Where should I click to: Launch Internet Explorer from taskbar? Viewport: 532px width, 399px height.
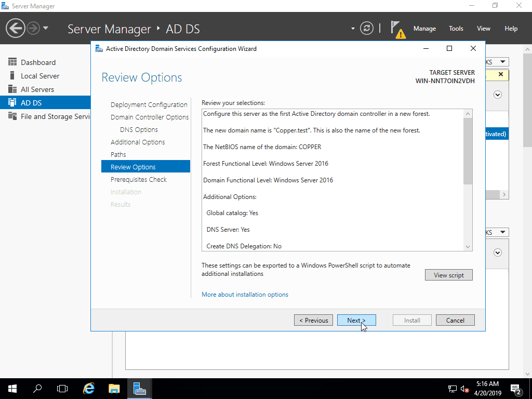88,389
